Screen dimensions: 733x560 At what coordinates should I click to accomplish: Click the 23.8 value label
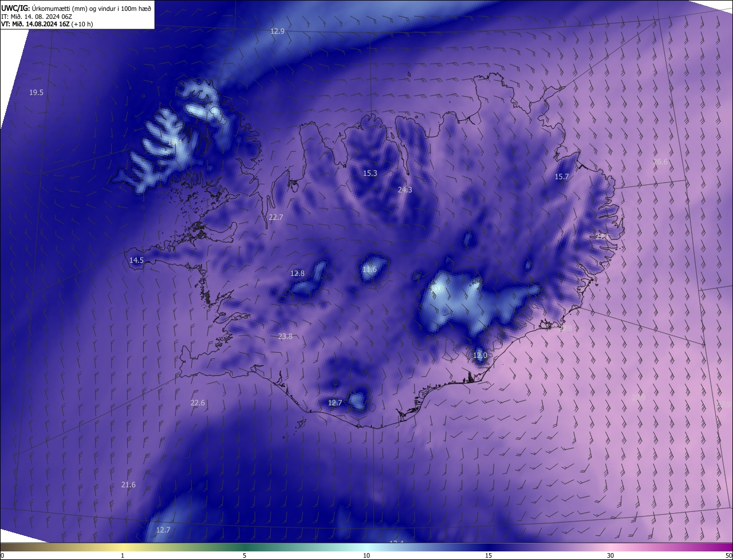(x=285, y=336)
